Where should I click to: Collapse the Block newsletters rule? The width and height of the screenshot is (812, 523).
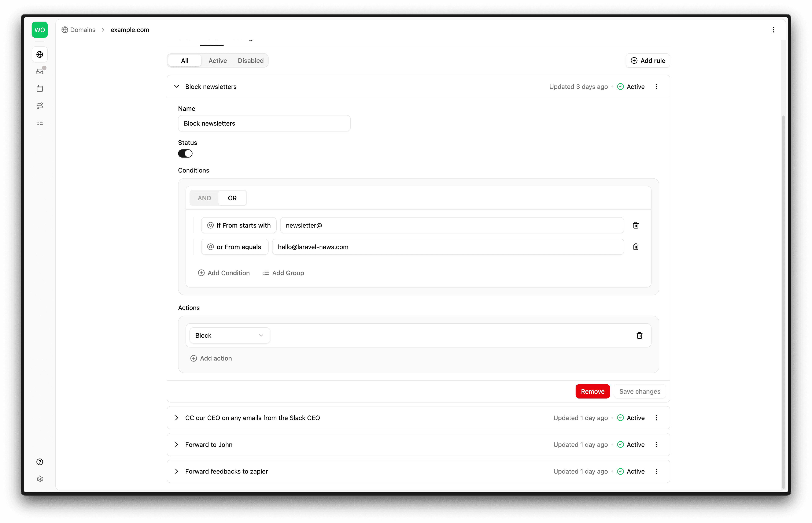pyautogui.click(x=177, y=87)
